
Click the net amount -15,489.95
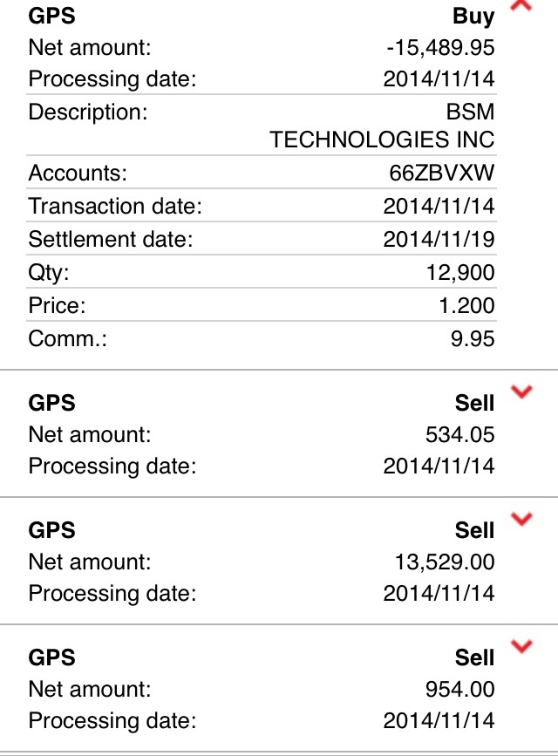(439, 47)
